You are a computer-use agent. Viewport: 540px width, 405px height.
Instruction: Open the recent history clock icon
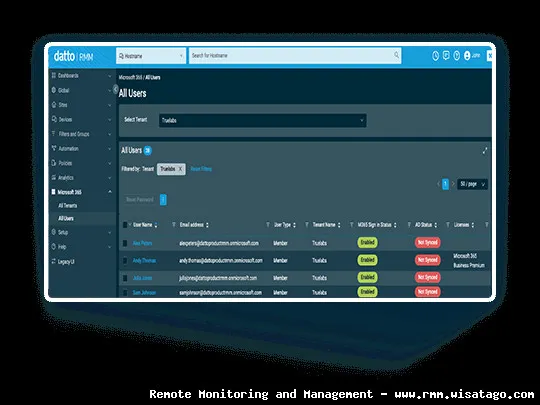point(435,56)
